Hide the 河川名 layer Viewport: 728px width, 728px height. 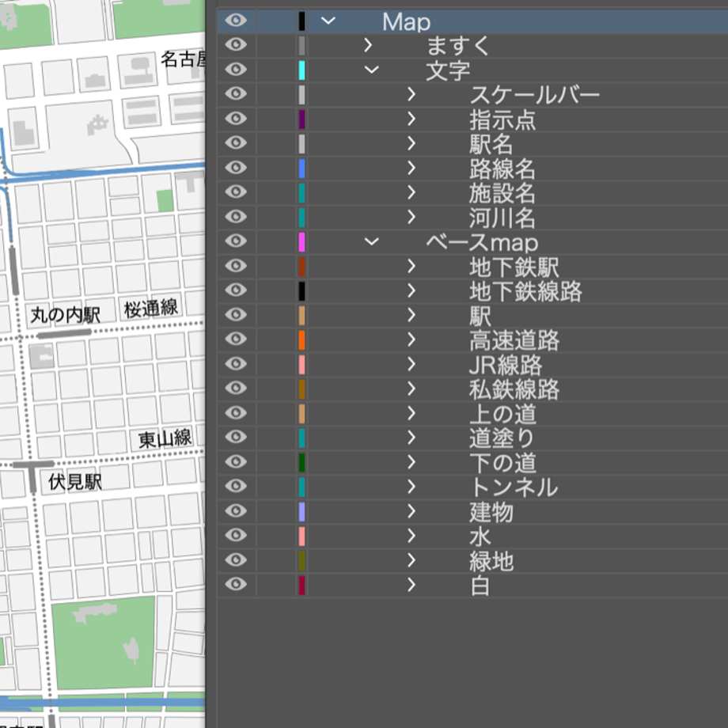(x=236, y=216)
